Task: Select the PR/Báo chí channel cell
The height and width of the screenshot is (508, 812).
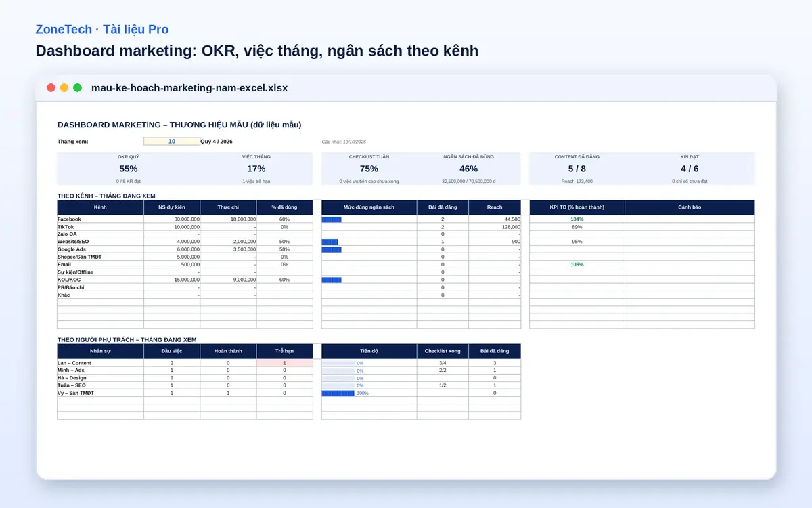Action: coord(100,287)
